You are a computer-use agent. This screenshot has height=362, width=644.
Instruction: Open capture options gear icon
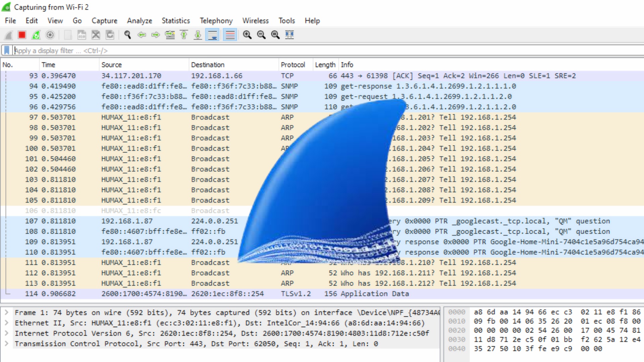coord(50,35)
